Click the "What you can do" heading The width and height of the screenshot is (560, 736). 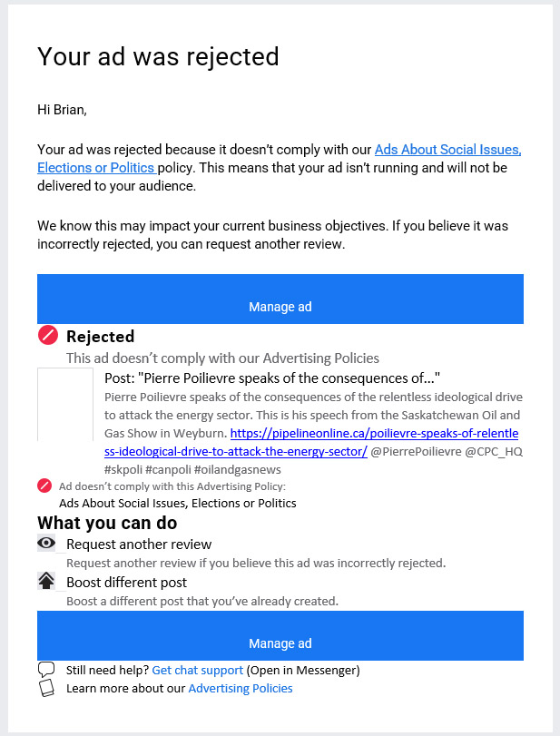click(107, 524)
